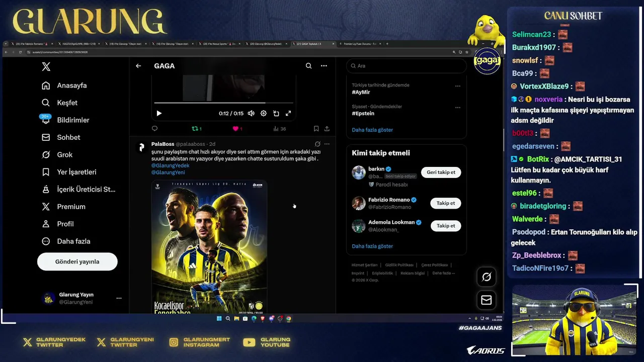Open PalaBoss profile avatar
This screenshot has width=644, height=362.
[142, 147]
